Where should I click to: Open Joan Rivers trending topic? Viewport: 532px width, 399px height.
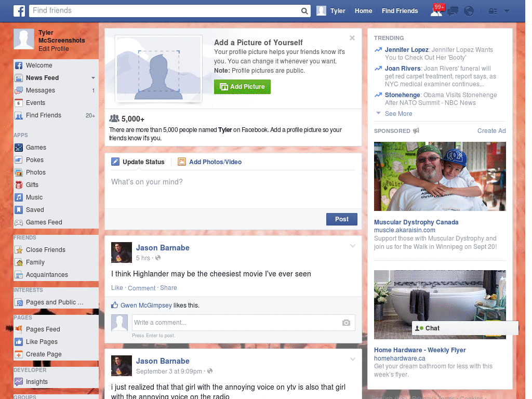pyautogui.click(x=403, y=69)
